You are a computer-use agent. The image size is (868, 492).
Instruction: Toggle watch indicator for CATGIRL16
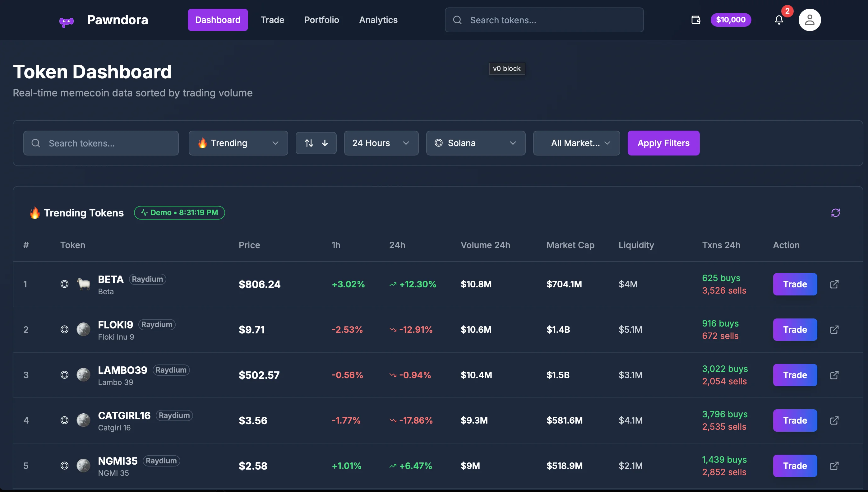click(x=64, y=420)
